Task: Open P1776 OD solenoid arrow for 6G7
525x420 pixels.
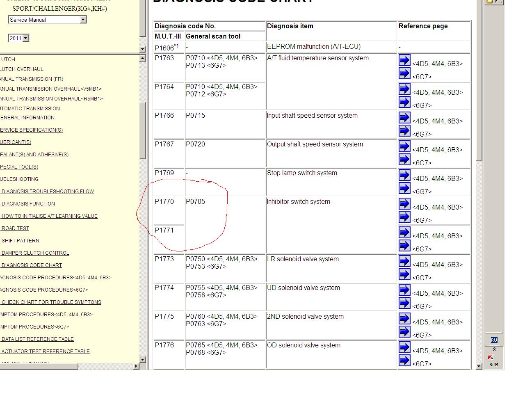Action: click(404, 361)
